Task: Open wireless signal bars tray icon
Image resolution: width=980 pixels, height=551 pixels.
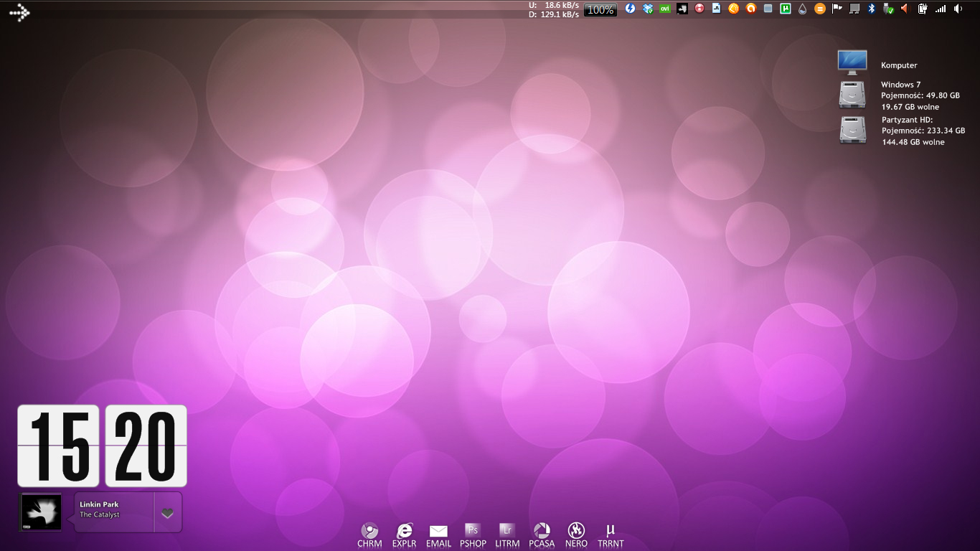Action: (941, 9)
